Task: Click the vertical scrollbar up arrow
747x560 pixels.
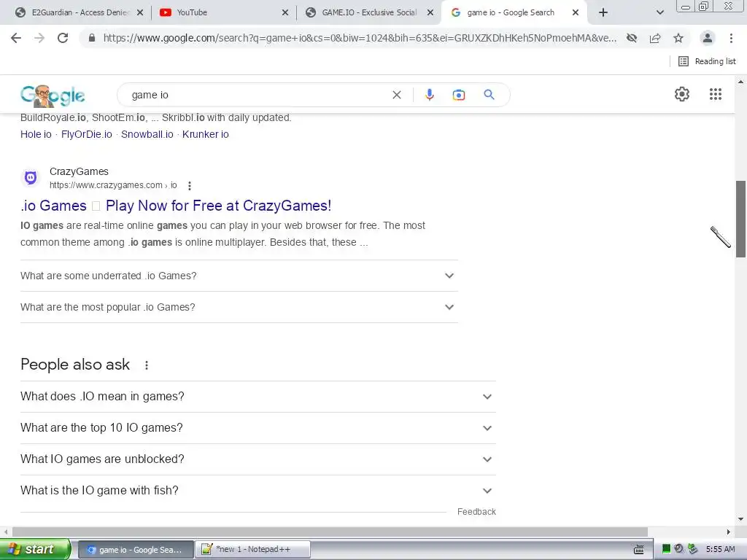Action: (740, 82)
